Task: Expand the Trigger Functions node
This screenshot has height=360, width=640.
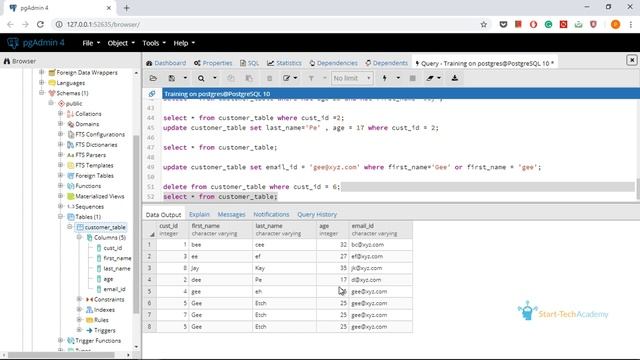Action: [x=60, y=340]
